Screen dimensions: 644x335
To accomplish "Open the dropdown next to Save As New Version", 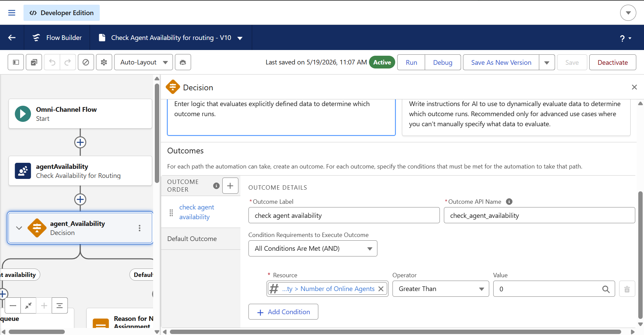I will tap(547, 62).
